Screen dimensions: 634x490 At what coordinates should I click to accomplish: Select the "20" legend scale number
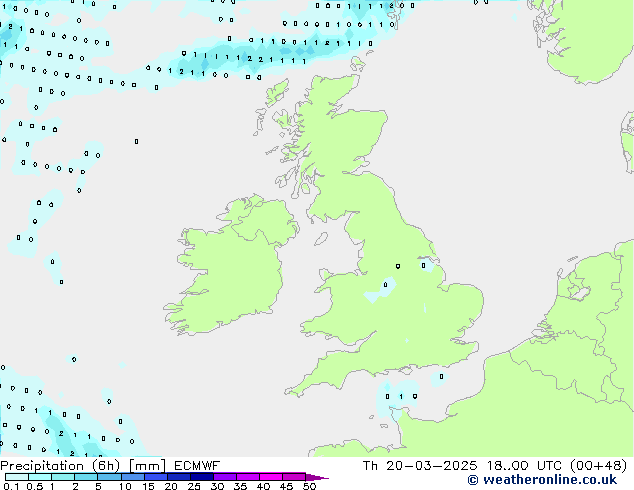click(171, 486)
